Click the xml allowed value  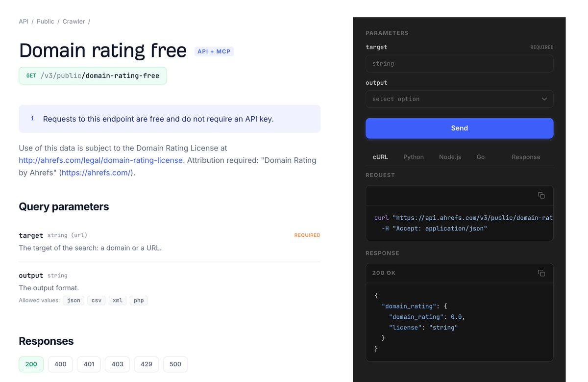118,301
